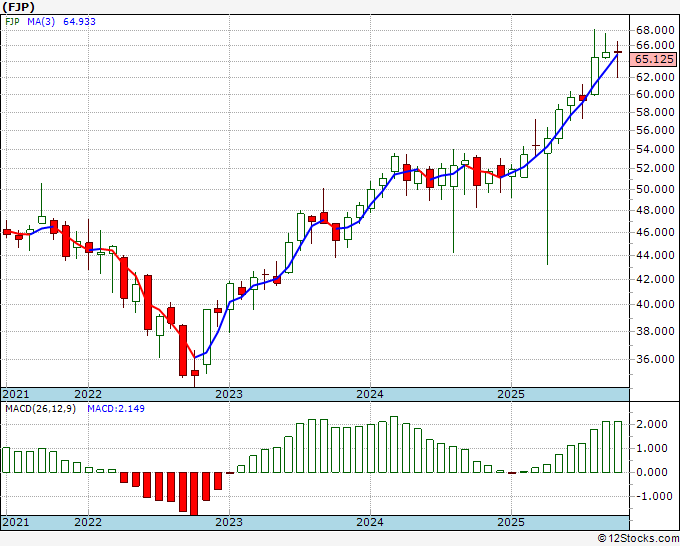Image resolution: width=680 pixels, height=546 pixels.
Task: Click the FJP ticker legend label
Action: [x=12, y=22]
